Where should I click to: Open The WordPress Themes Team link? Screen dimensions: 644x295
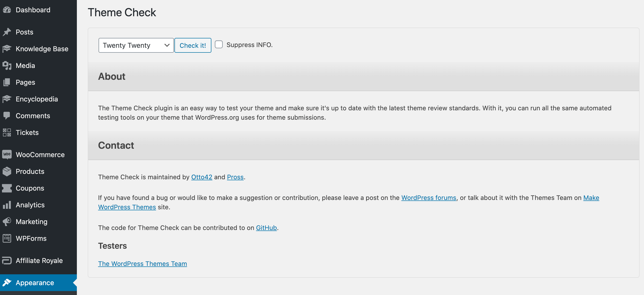[x=142, y=264]
